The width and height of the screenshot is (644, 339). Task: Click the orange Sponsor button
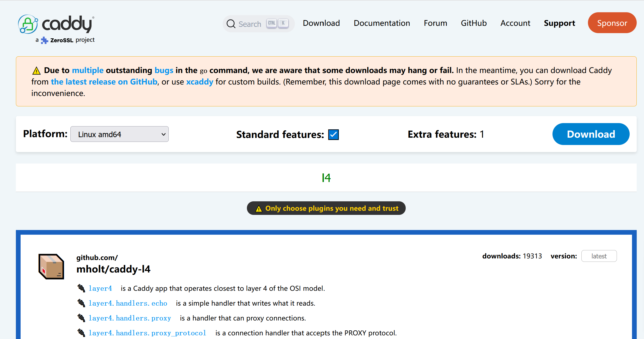(x=612, y=23)
